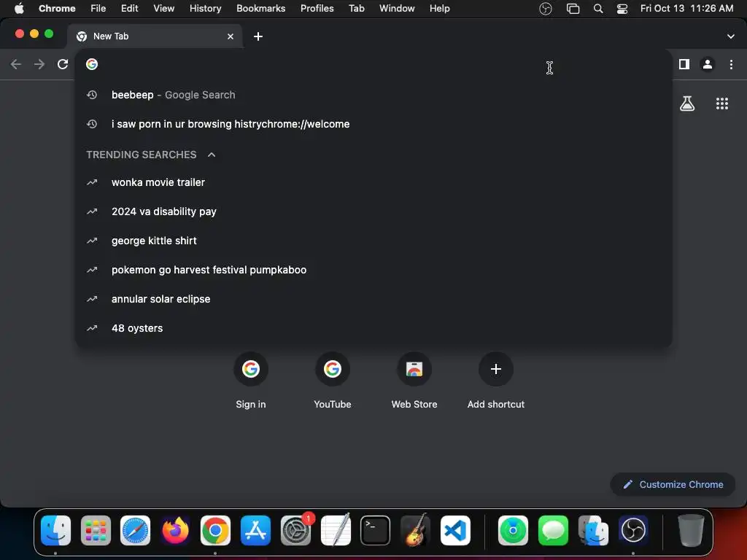
Task: Open the Apple menu
Action: (19, 9)
